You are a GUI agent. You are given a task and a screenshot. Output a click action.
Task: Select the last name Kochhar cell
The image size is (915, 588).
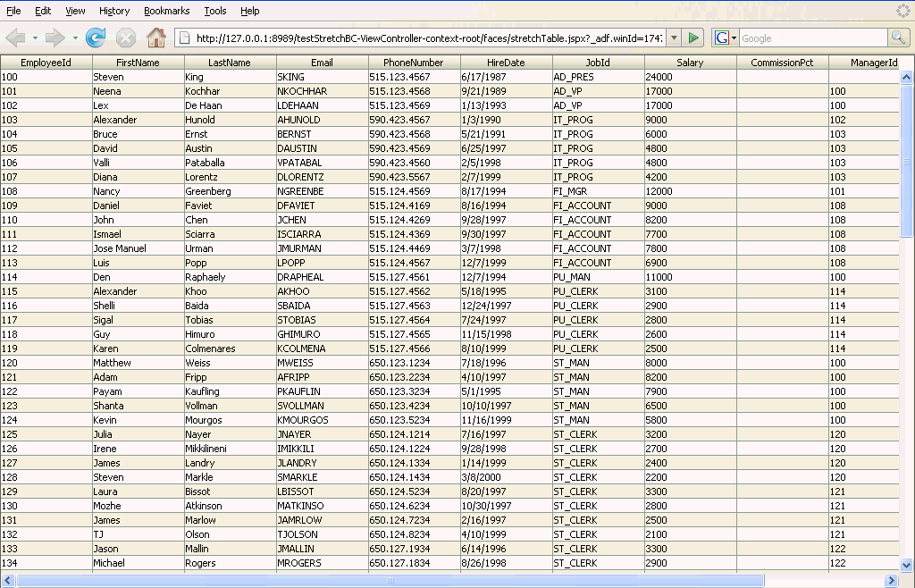click(230, 91)
